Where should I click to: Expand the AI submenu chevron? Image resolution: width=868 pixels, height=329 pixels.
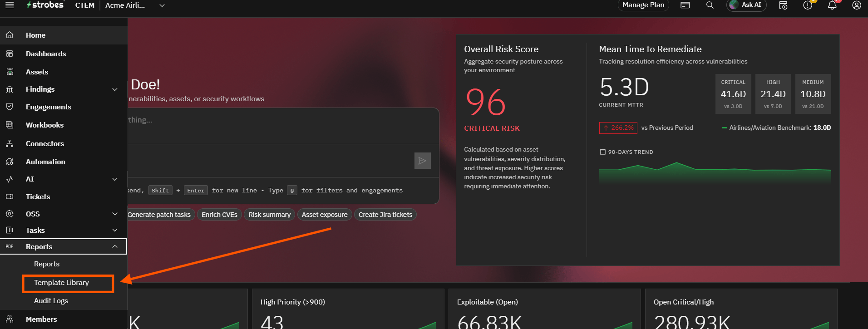tap(115, 179)
